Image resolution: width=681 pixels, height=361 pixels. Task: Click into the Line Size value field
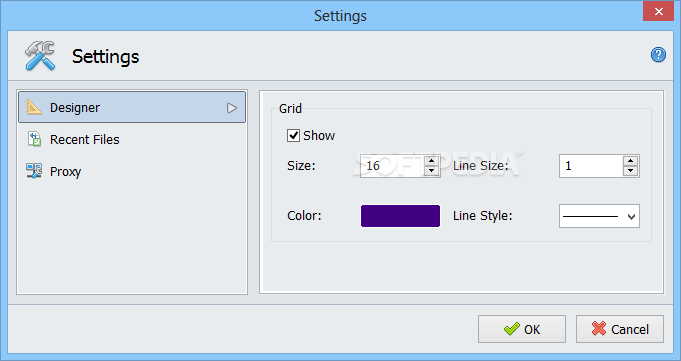coord(591,166)
